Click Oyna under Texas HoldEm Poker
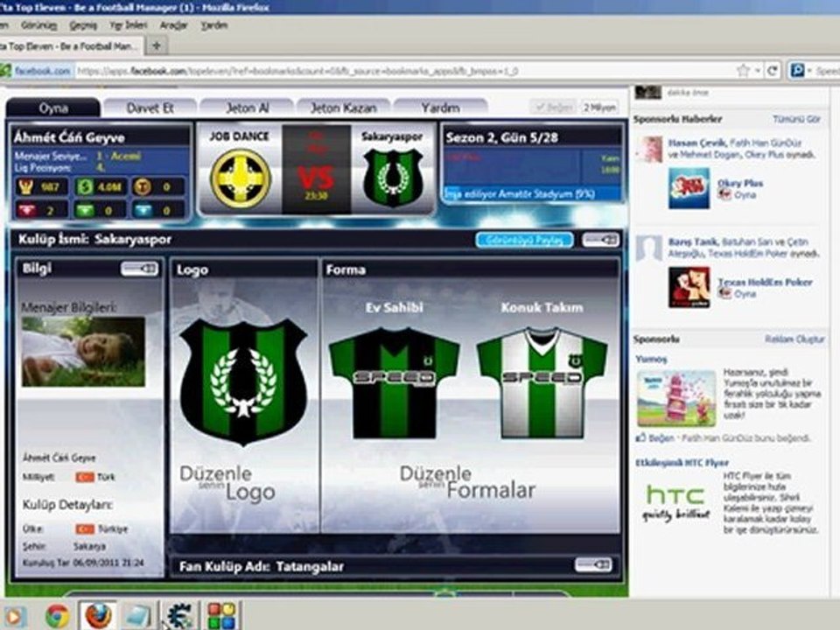The width and height of the screenshot is (840, 630). (x=745, y=294)
